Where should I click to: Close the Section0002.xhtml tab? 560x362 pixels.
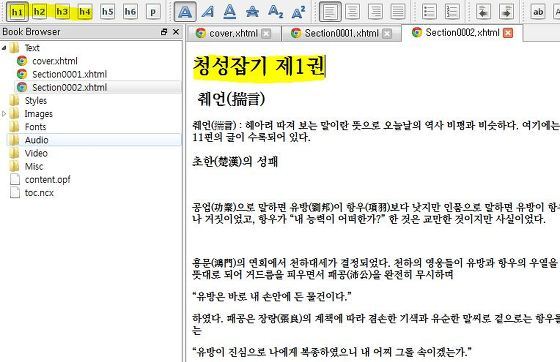(508, 33)
